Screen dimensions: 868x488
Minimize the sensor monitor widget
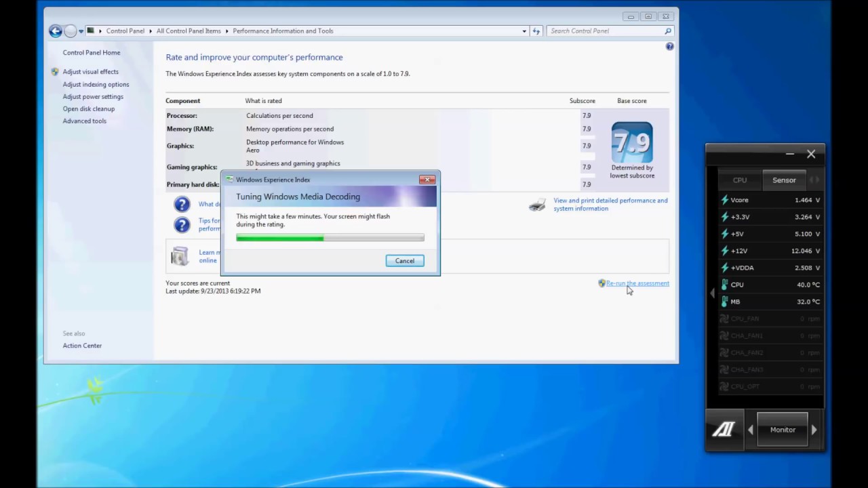click(789, 155)
